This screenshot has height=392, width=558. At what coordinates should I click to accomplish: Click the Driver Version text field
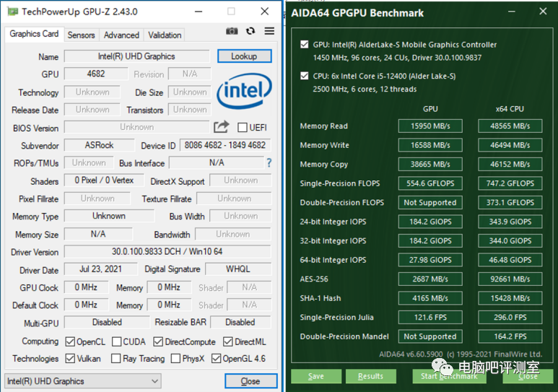coord(167,252)
